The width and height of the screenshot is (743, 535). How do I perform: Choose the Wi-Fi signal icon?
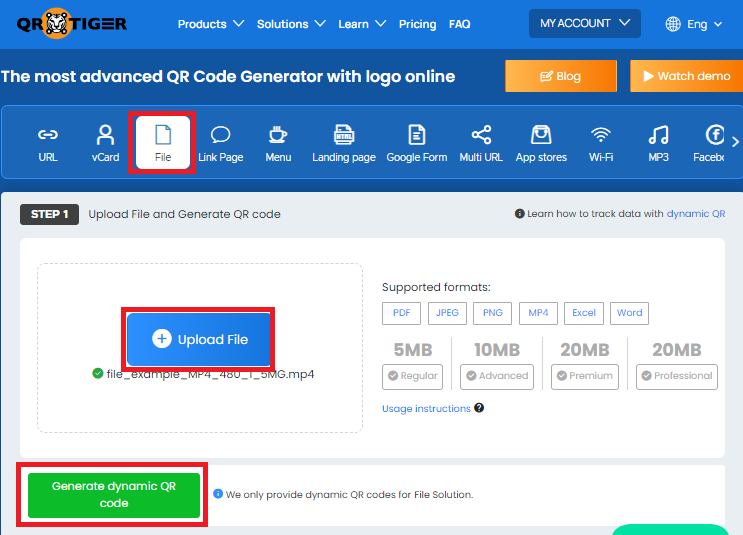point(601,135)
